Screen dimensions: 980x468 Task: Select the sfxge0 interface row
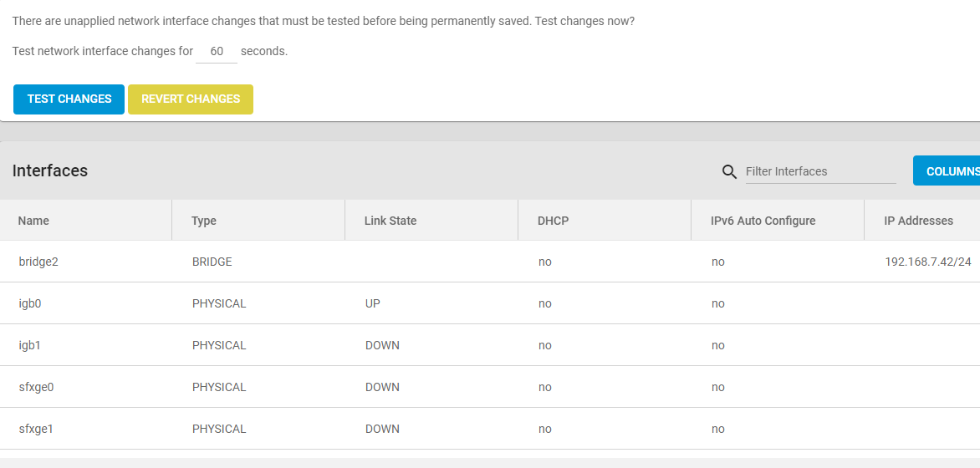[490, 387]
